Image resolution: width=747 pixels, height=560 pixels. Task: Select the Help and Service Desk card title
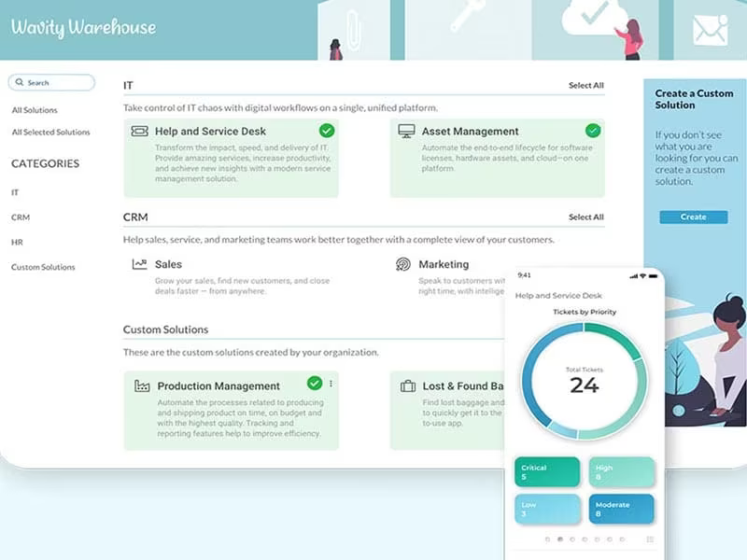coord(210,131)
